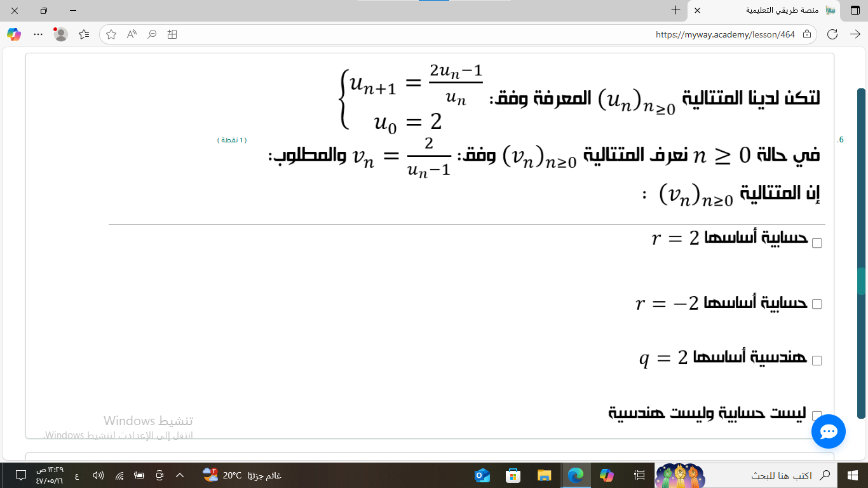Launch Microsoft Store from the taskbar
Image resolution: width=868 pixels, height=488 pixels.
[513, 475]
